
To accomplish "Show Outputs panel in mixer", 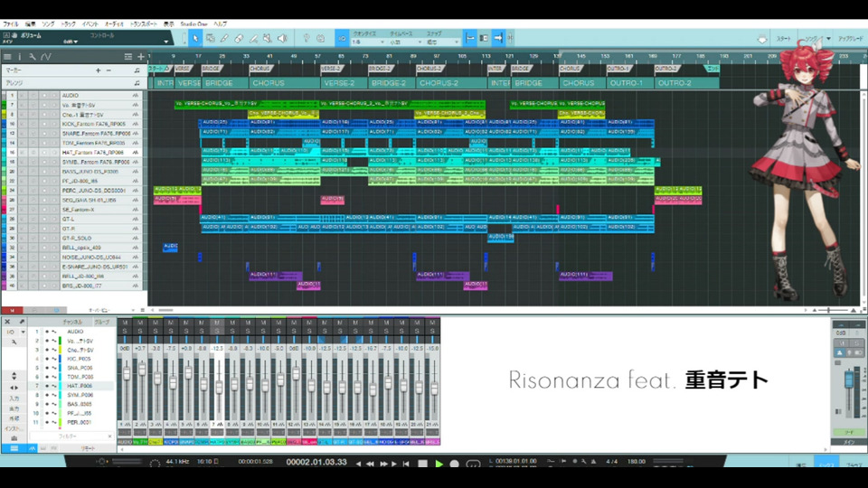I will [x=14, y=408].
